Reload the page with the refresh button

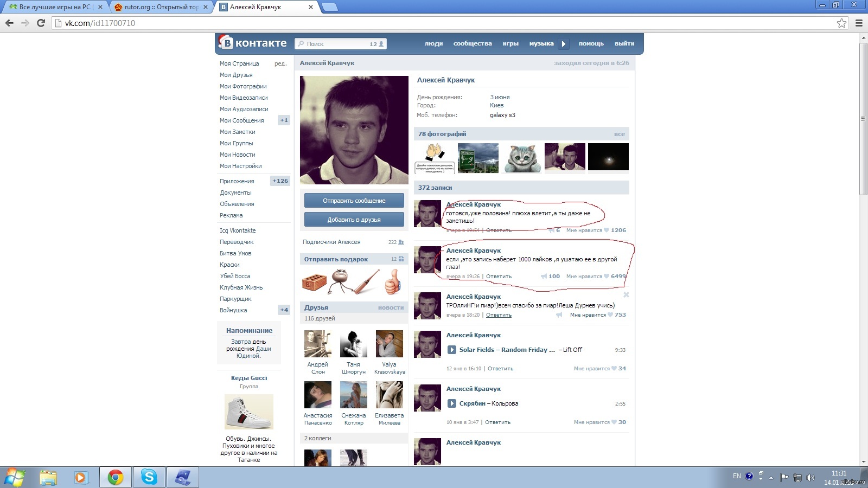point(41,23)
